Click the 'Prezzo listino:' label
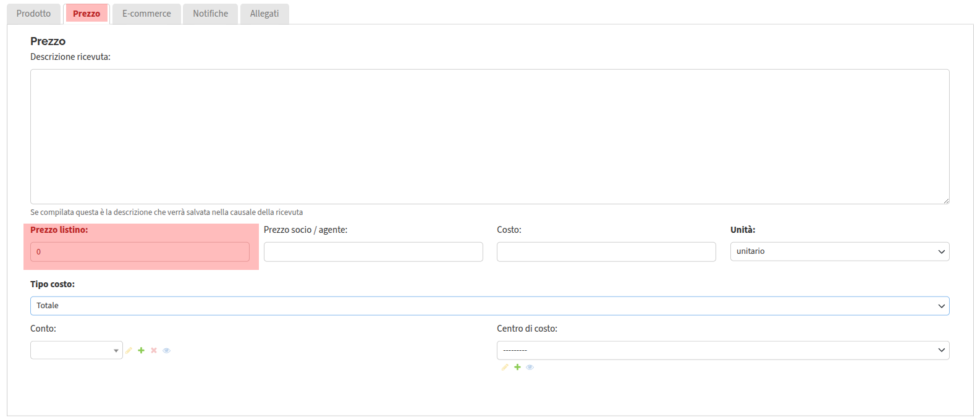The height and width of the screenshot is (420, 980). [59, 230]
